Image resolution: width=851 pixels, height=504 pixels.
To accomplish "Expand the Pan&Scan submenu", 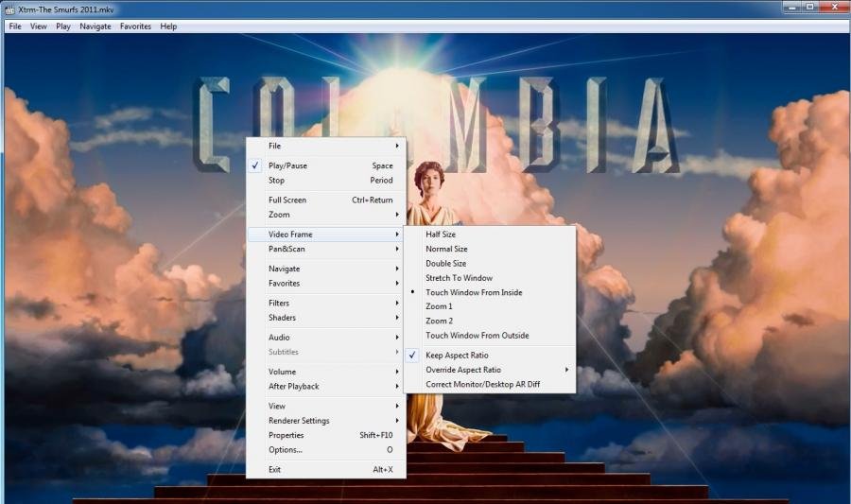I will point(325,249).
